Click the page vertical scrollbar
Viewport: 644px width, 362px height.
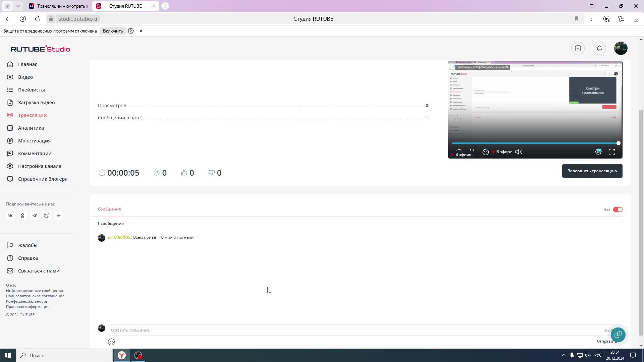coord(641,223)
